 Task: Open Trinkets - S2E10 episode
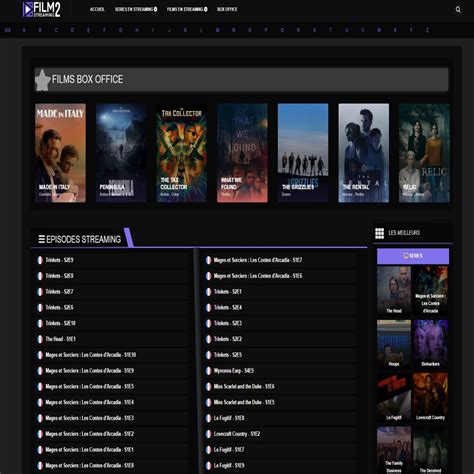pos(61,323)
